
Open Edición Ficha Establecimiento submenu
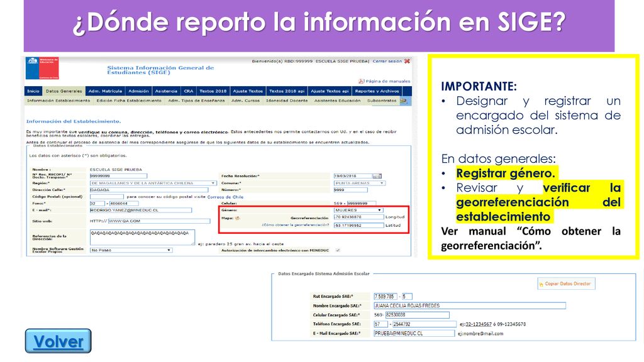click(129, 101)
